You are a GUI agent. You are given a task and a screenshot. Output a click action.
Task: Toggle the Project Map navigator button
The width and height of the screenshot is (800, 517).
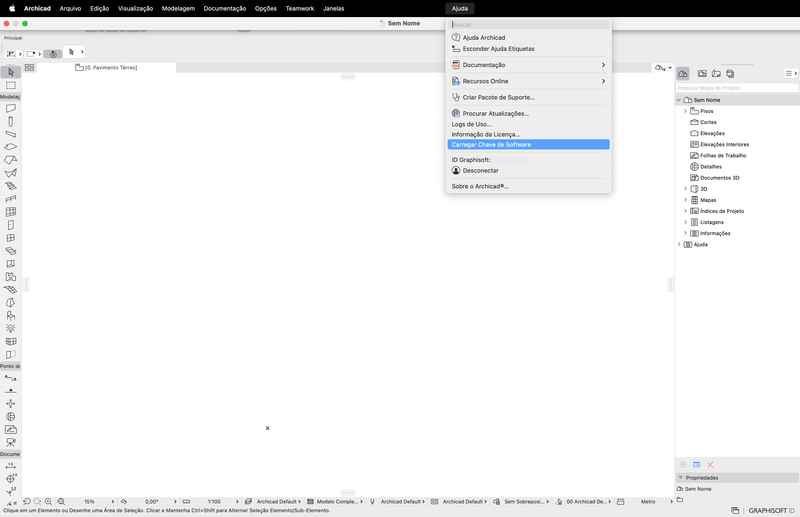pos(683,73)
